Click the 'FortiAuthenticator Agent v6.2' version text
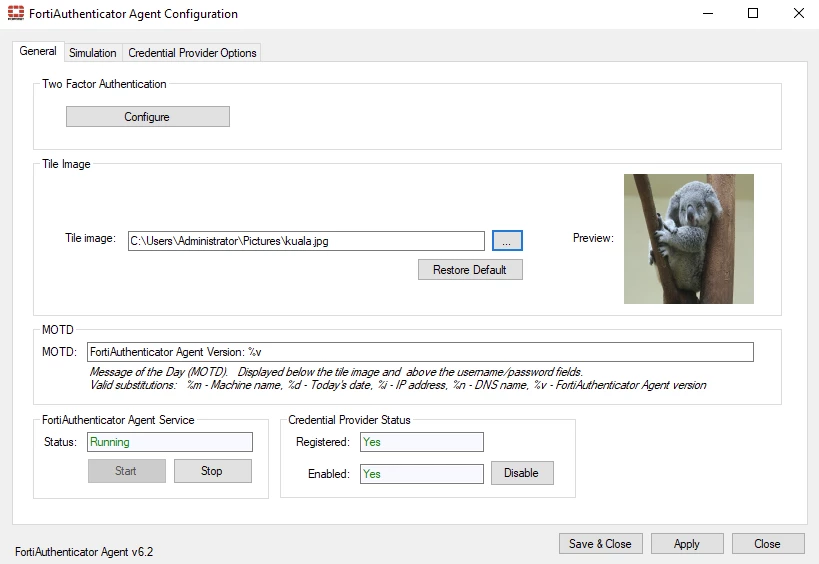Screen dimensions: 819x564 [x=84, y=551]
